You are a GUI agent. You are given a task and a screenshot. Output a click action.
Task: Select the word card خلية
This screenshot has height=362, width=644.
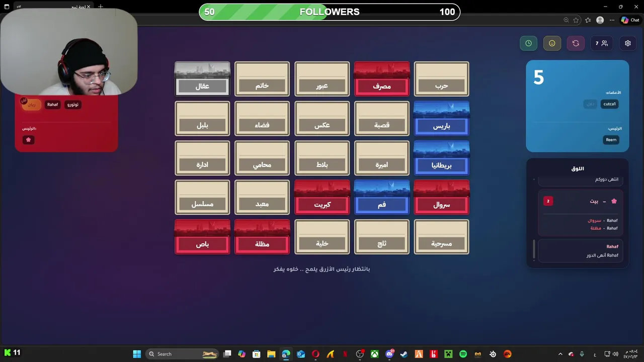click(322, 237)
